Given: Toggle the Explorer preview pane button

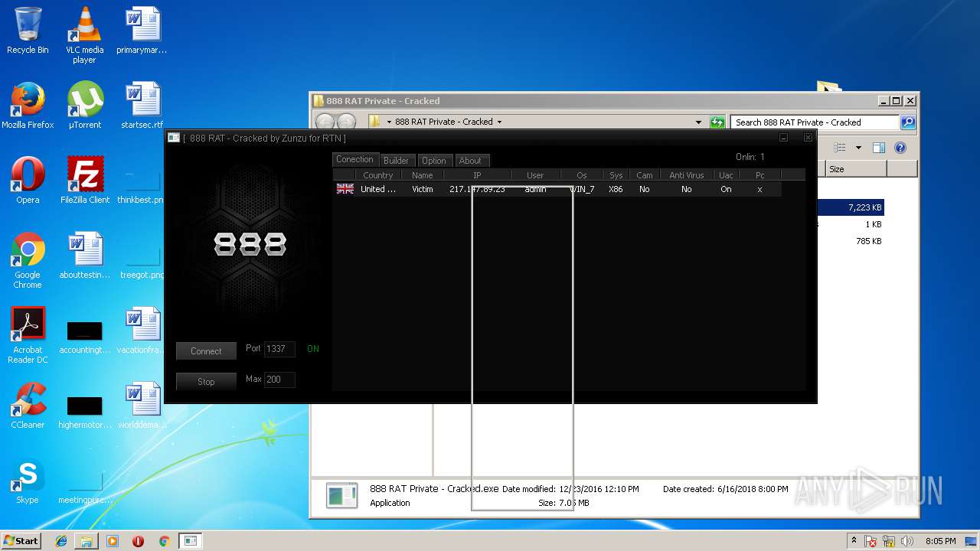Looking at the screenshot, I should pos(879,148).
